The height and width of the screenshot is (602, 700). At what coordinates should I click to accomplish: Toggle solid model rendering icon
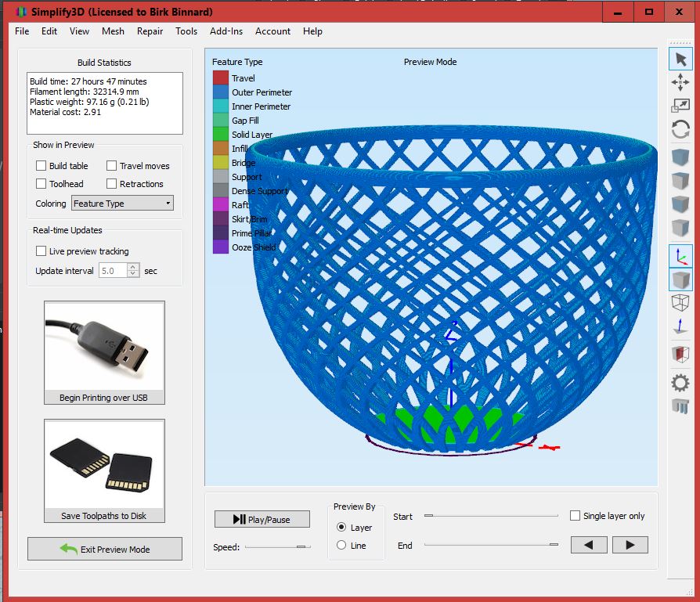(x=680, y=279)
